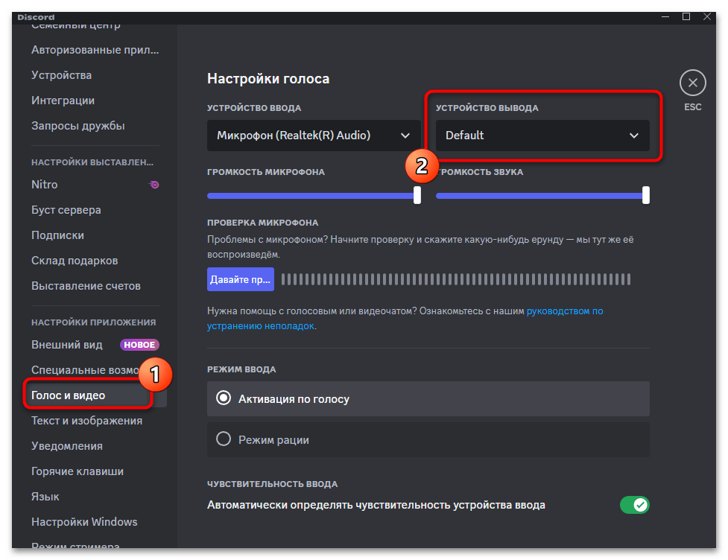Image resolution: width=728 pixels, height=560 pixels.
Task: Open Уведомления settings section
Action: [x=67, y=446]
